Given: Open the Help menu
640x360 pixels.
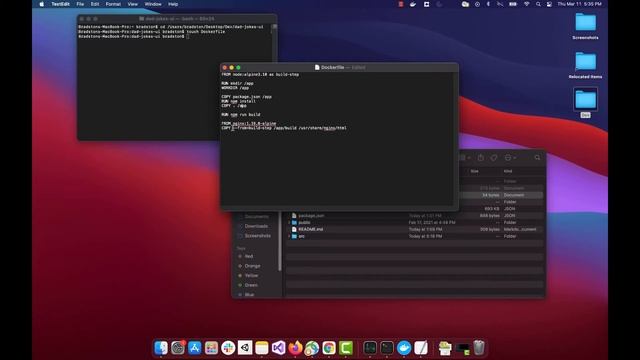Looking at the screenshot, I should (x=173, y=4).
